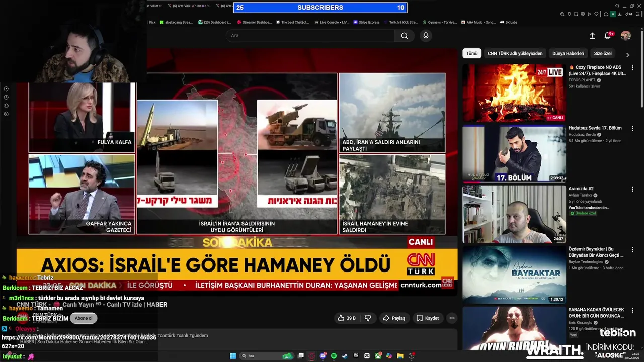Dislike the CNN Türk live video

click(368, 318)
